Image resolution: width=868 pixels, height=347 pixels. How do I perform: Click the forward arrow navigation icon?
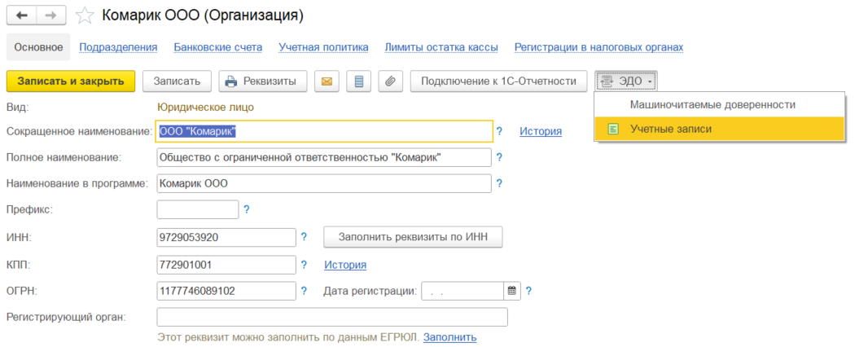[51, 15]
